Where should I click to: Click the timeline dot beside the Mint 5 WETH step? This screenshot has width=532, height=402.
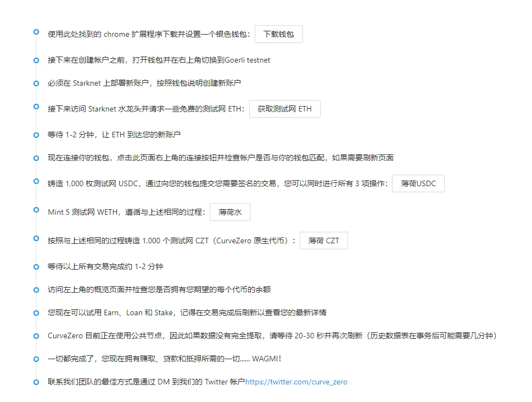point(36,210)
